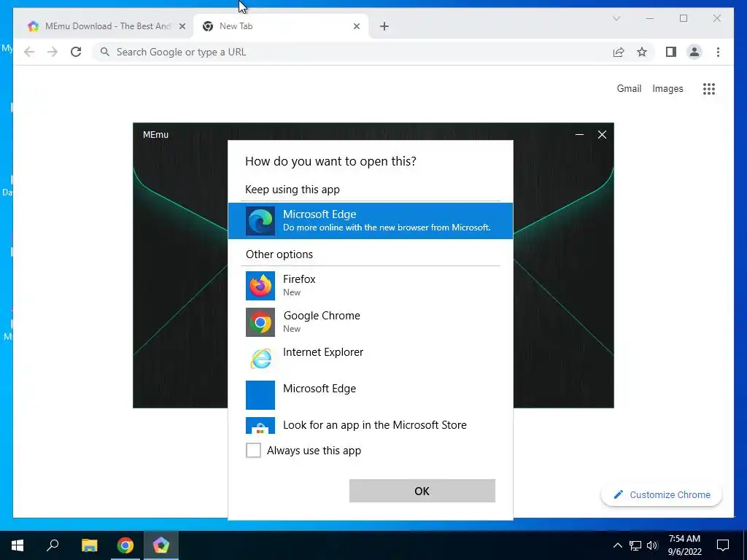Viewport: 747px width, 560px height.
Task: Click the share this page icon
Action: click(619, 52)
